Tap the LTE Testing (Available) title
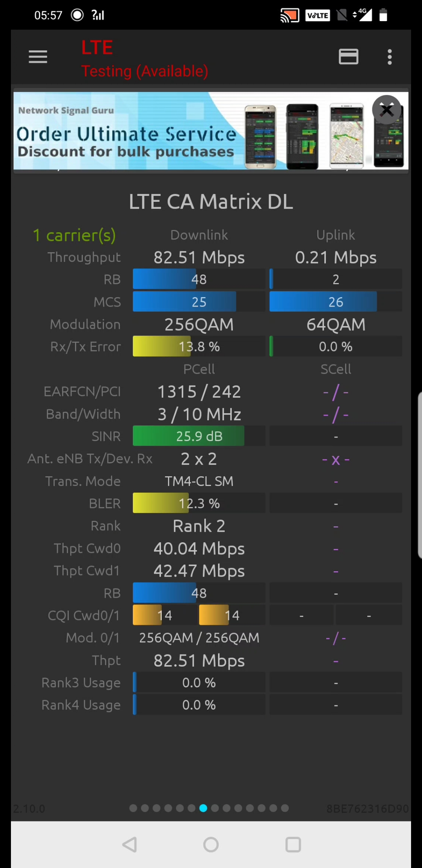422x868 pixels. click(x=145, y=59)
